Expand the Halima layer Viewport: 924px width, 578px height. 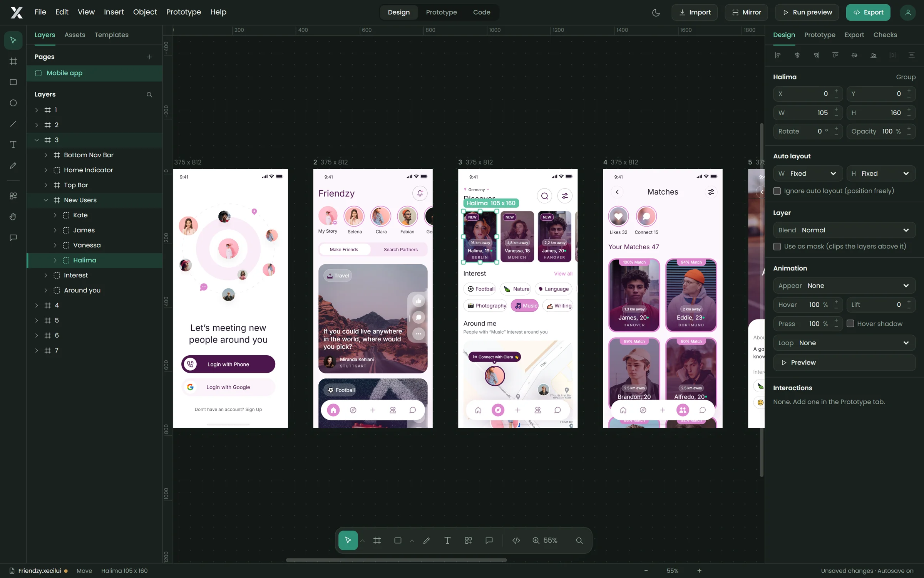(x=55, y=260)
